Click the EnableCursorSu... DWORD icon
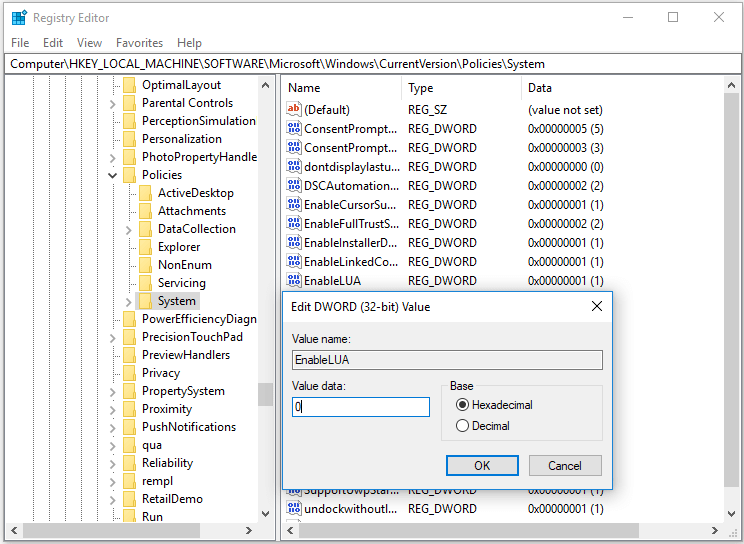 tap(294, 204)
